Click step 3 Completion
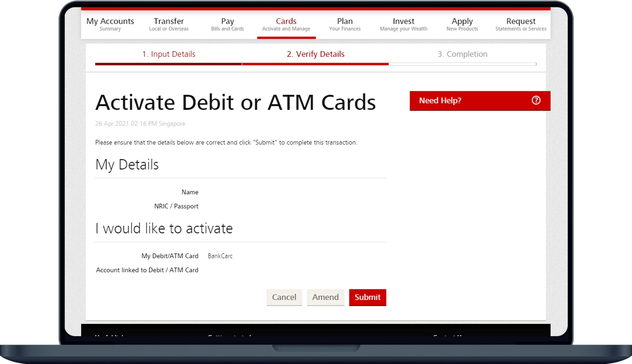632x364 pixels. click(x=462, y=54)
